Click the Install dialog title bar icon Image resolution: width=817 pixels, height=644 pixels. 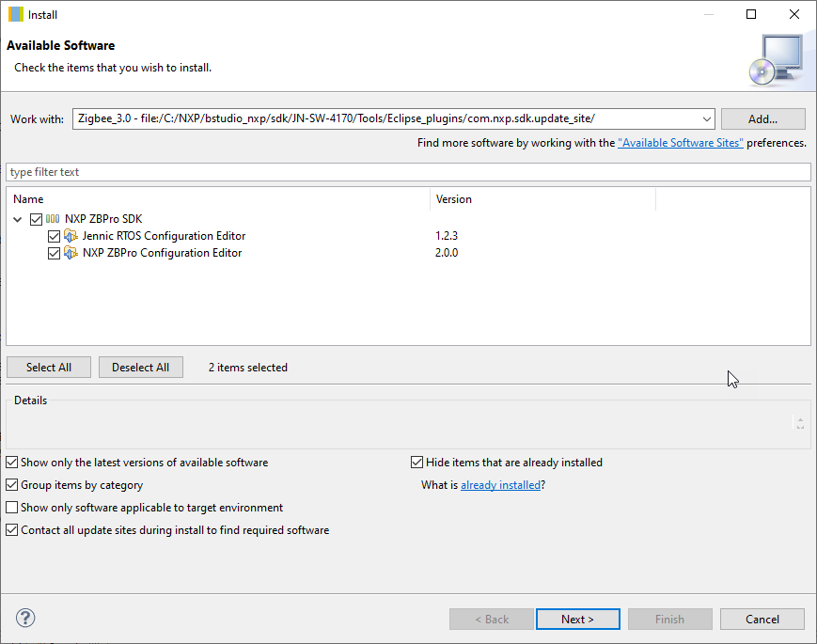point(16,14)
